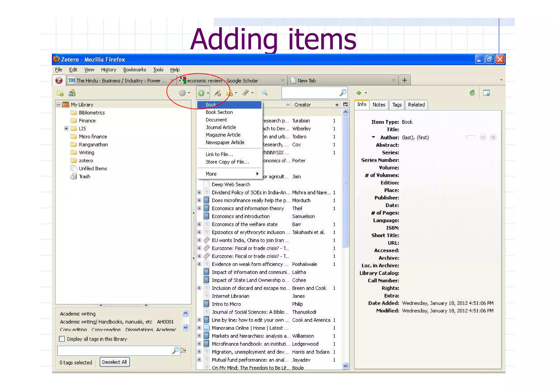Open the Tools menu
The width and height of the screenshot is (555, 392).
pos(158,70)
